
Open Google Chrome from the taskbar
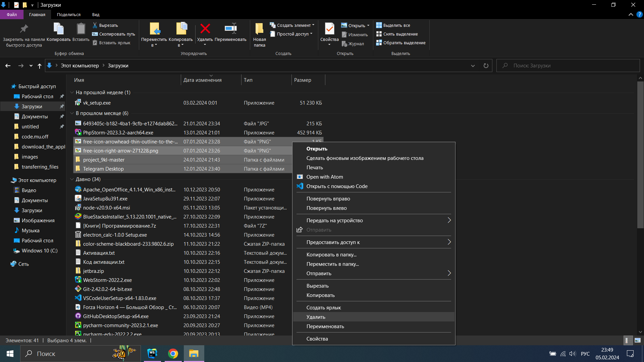click(x=173, y=354)
